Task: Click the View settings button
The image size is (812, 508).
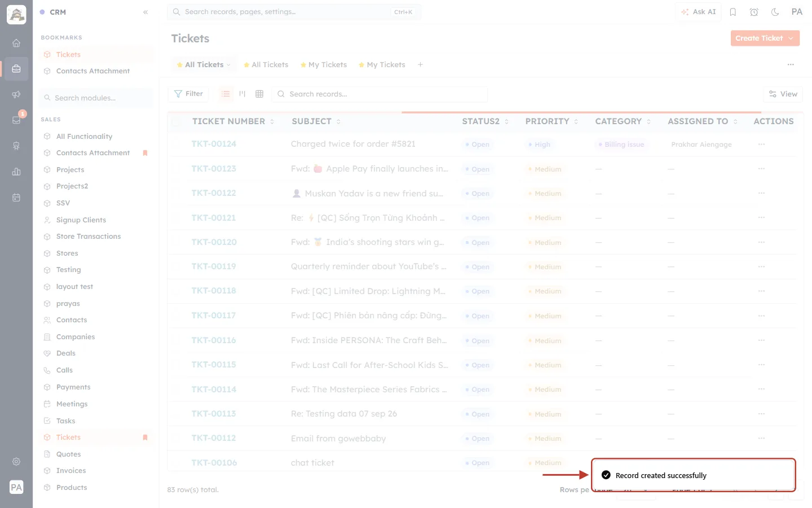Action: coord(783,94)
